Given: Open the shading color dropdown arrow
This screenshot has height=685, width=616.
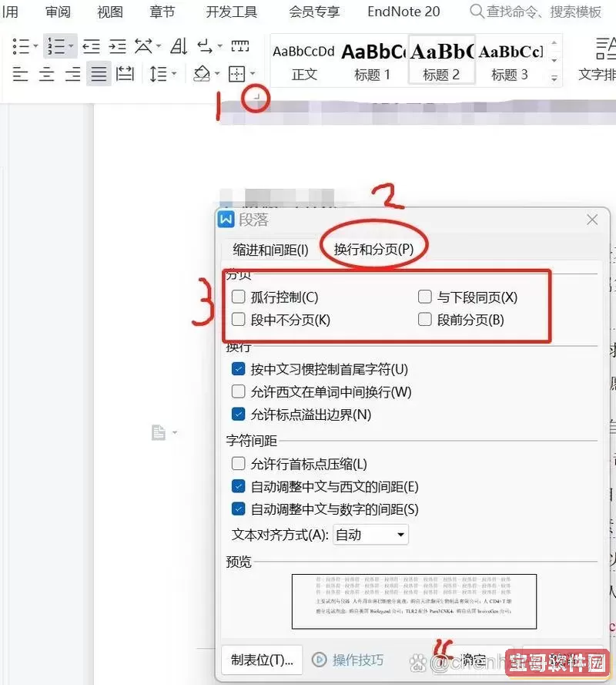Looking at the screenshot, I should point(217,73).
